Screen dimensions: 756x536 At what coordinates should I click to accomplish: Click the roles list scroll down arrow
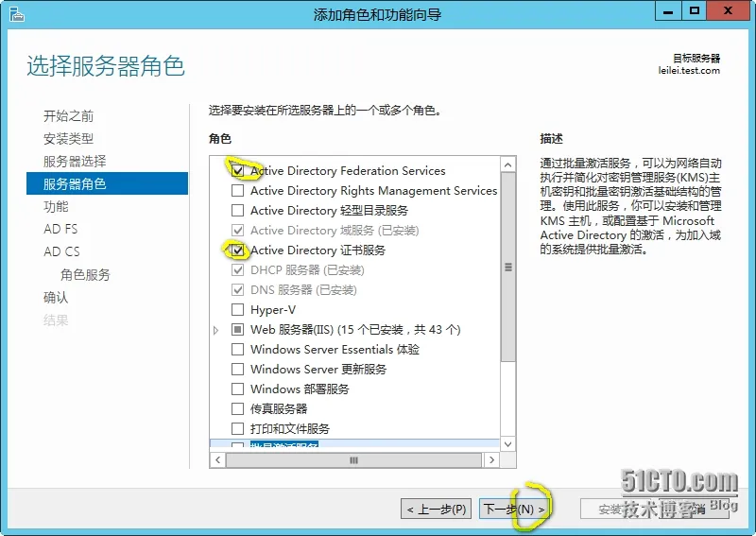coord(507,444)
